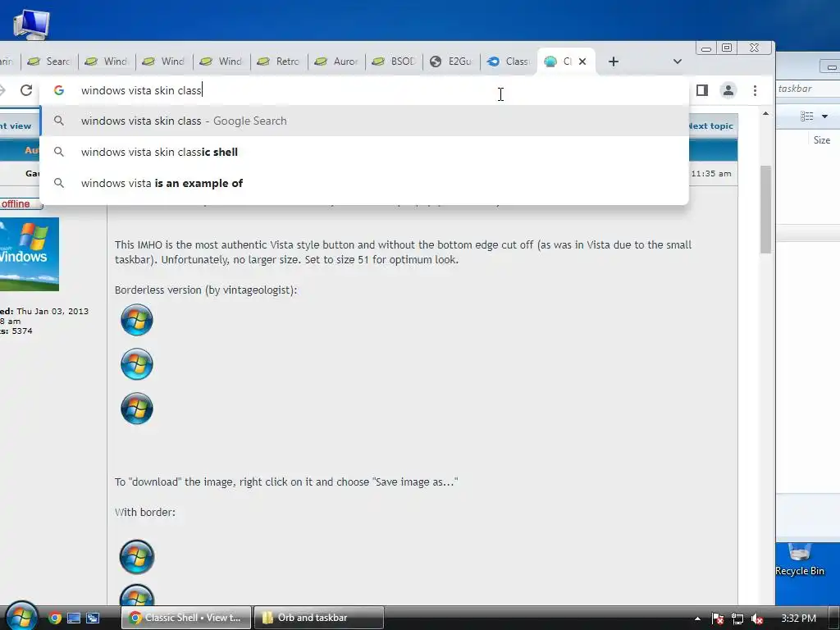Click the view options icon in the Explorer window
The image size is (840, 630).
pos(807,116)
